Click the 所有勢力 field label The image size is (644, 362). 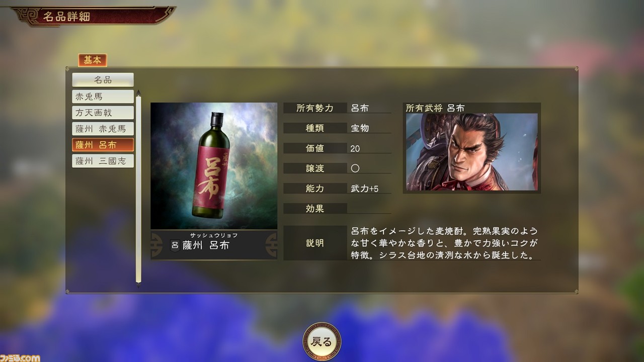point(315,108)
